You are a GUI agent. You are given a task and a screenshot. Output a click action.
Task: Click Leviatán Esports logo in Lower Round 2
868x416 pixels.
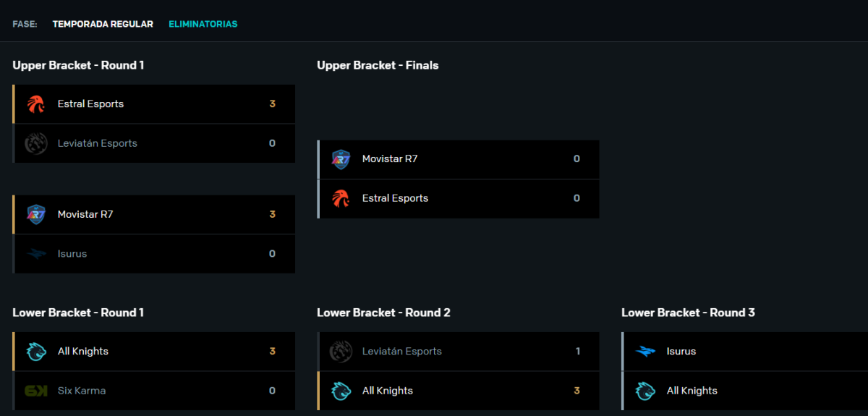coord(341,352)
